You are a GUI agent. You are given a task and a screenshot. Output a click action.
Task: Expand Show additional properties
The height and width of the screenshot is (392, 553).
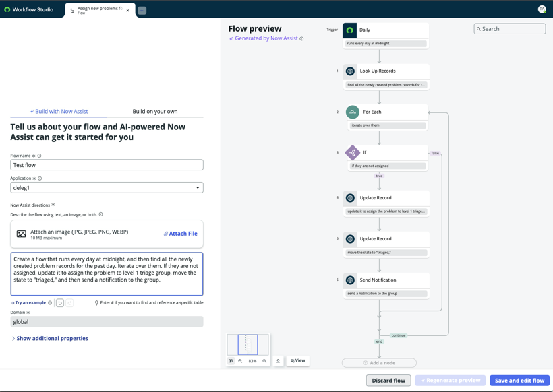50,339
